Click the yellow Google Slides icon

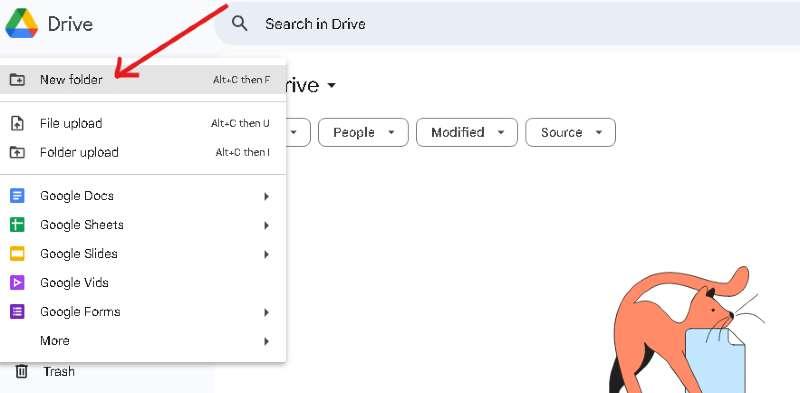pyautogui.click(x=17, y=254)
